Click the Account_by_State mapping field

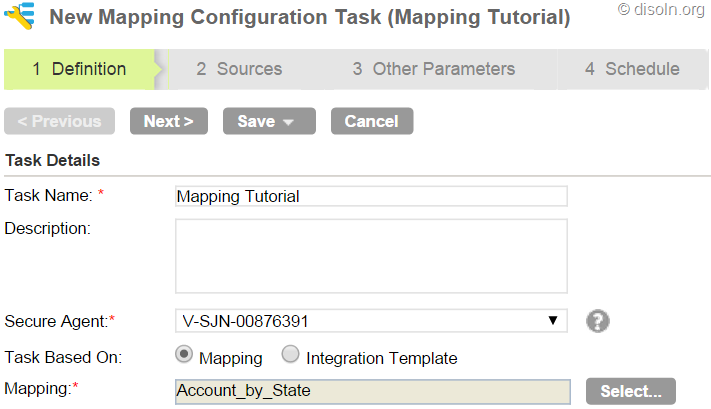(x=371, y=391)
